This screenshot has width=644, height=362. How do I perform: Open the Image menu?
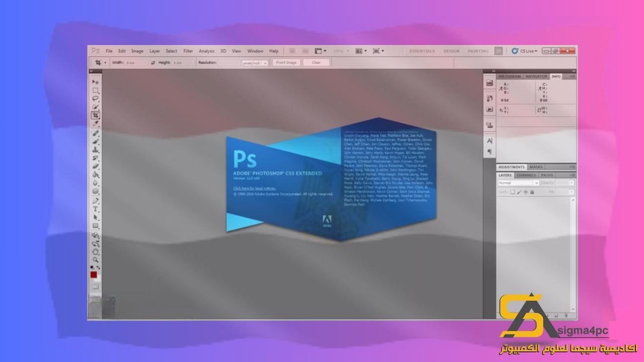point(137,51)
